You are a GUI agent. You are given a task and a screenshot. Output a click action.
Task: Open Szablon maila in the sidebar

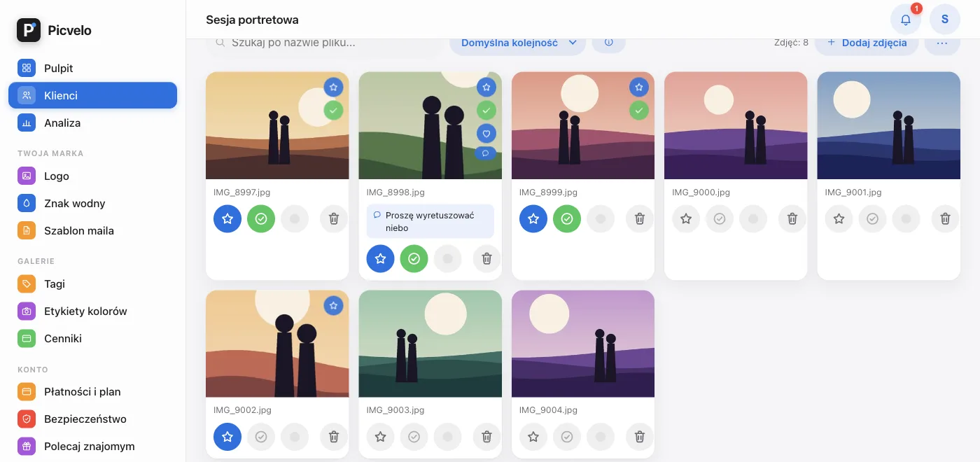(x=92, y=231)
